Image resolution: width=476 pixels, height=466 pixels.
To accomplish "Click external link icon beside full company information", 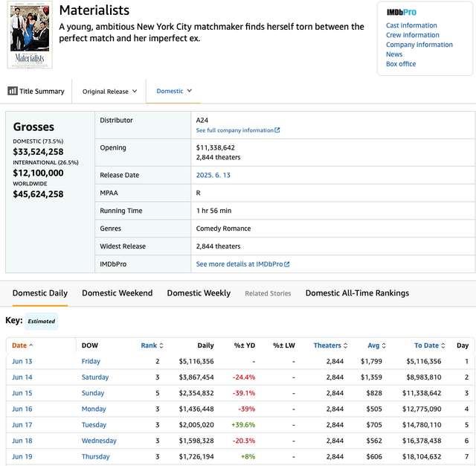I will 277,130.
